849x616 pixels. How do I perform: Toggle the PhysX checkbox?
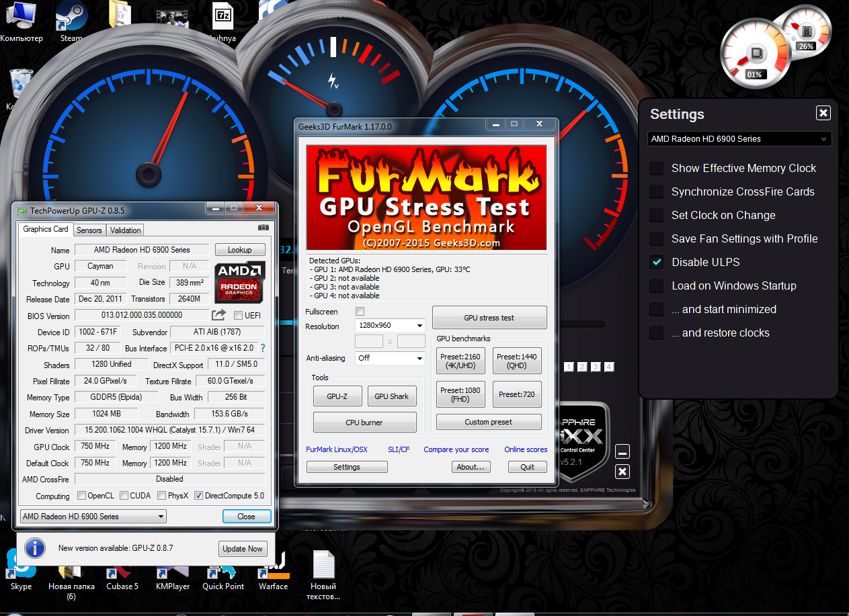click(162, 496)
